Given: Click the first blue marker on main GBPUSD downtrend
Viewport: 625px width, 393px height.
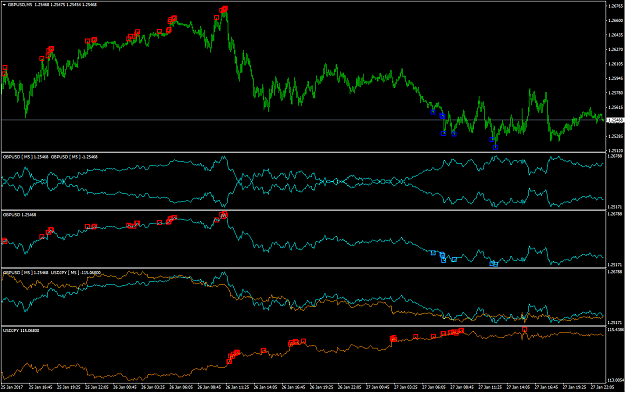Looking at the screenshot, I should 433,112.
